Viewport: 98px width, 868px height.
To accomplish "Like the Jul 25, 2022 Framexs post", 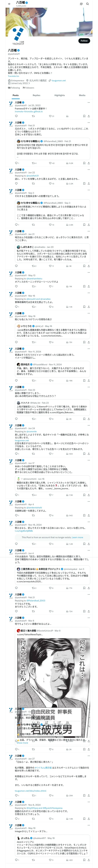I will pyautogui.click(x=50, y=116).
